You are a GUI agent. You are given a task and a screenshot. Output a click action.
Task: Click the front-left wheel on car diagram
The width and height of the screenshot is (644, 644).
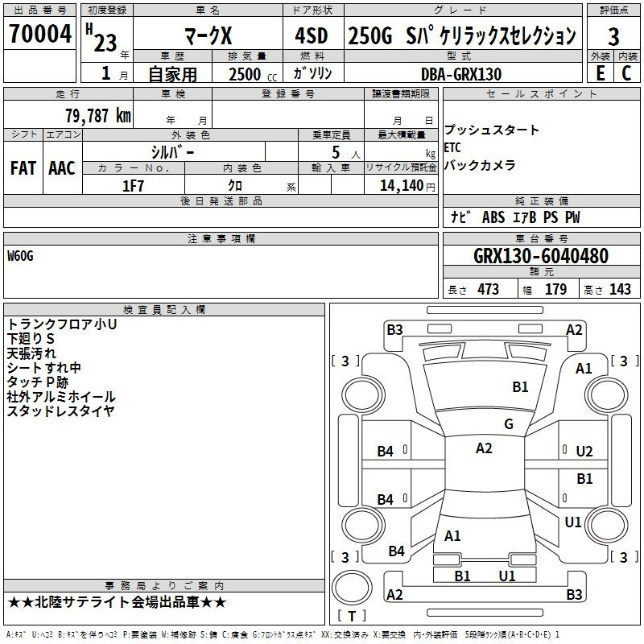coord(363,395)
